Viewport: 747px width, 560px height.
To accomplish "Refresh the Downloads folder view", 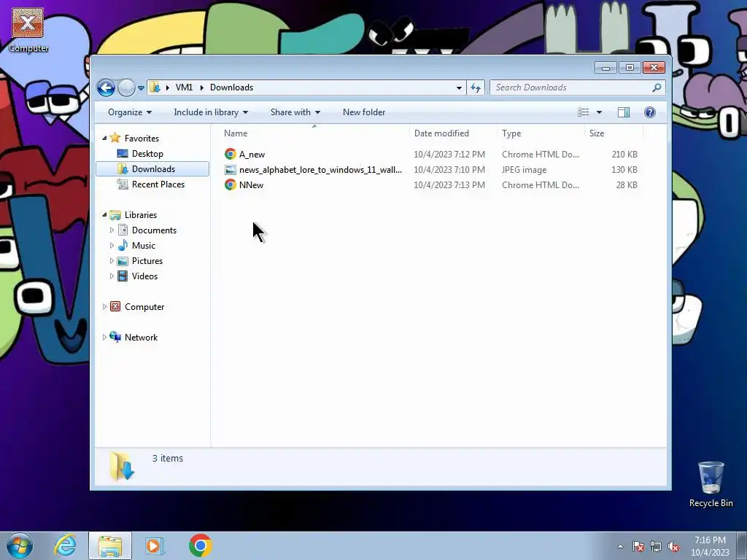I will coord(476,87).
